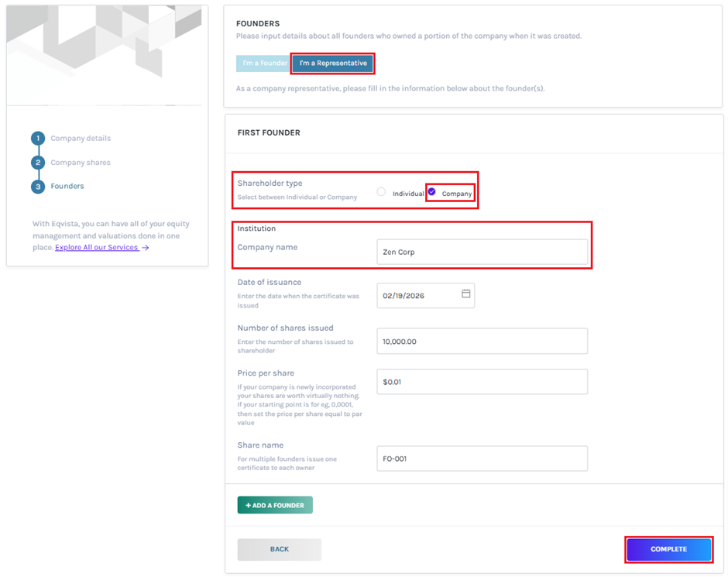Screen dimensions: 728x577
Task: Go to Company details step label
Action: pyautogui.click(x=81, y=139)
